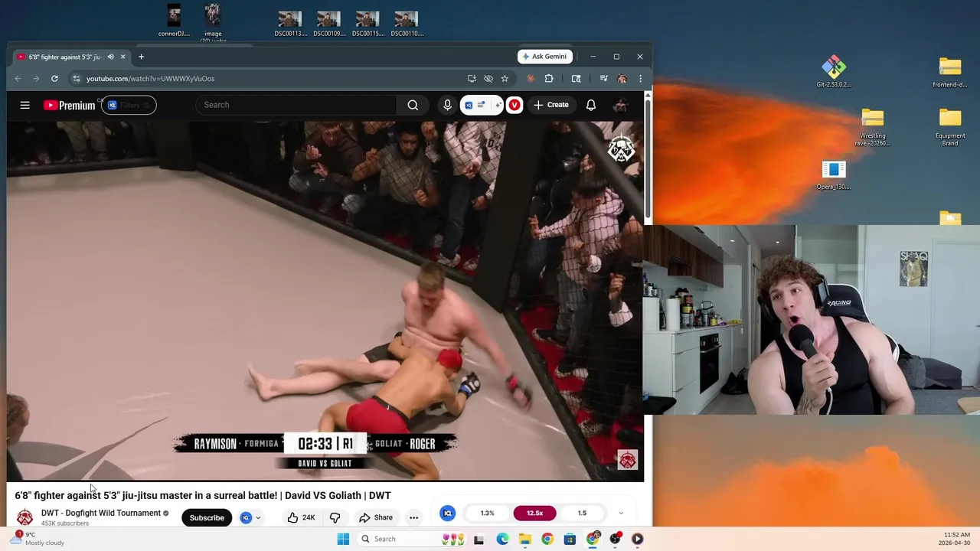Select the Wrestling rave desktop folder

click(873, 127)
